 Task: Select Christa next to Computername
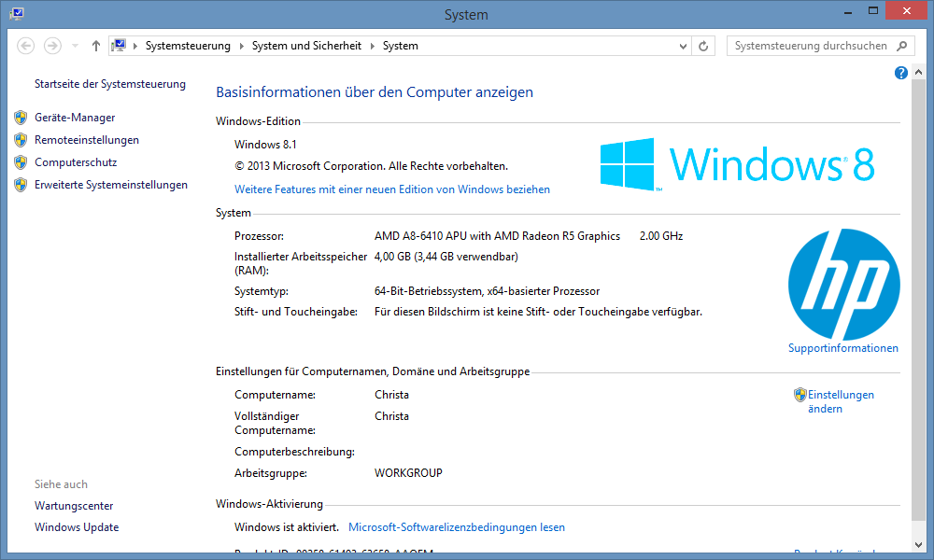pyautogui.click(x=391, y=395)
